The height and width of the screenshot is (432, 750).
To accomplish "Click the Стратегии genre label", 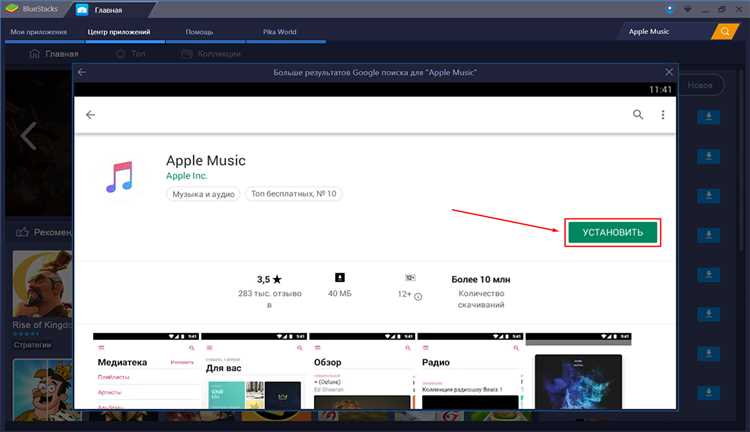I will [x=32, y=345].
